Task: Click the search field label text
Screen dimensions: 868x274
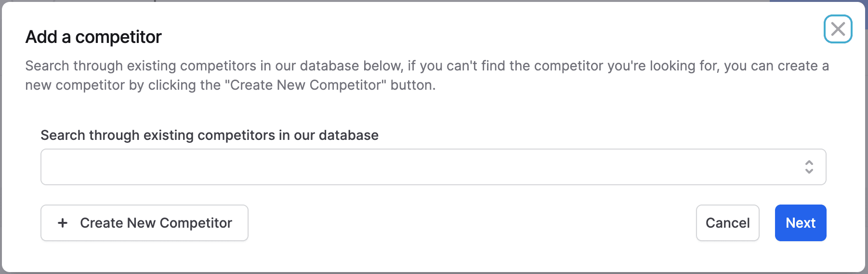Action: click(x=210, y=135)
